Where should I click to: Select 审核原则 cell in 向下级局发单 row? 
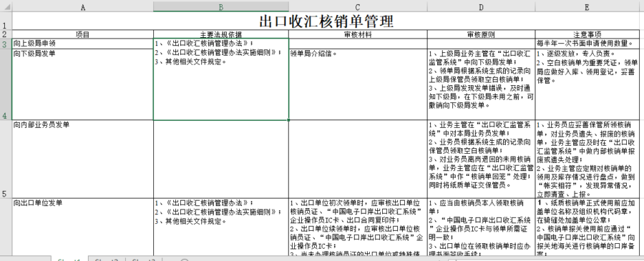481,84
